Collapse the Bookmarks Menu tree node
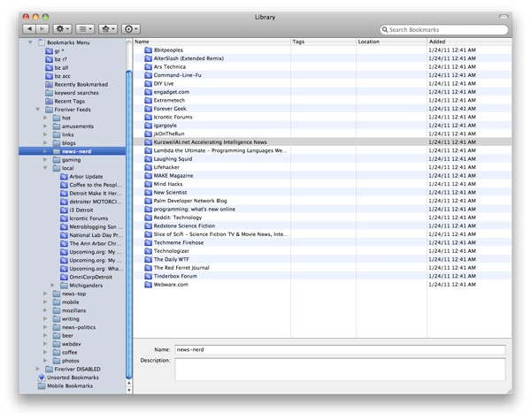531x420 pixels. coord(30,42)
